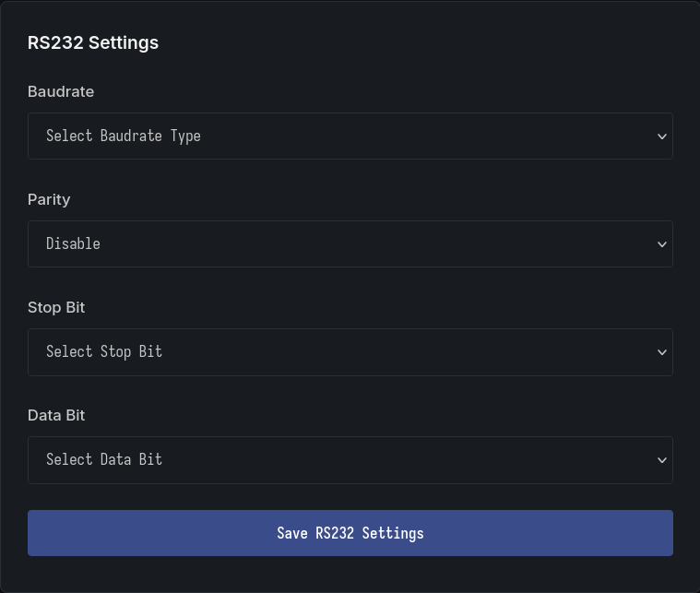Click the Parity field label
The image size is (700, 593).
(49, 199)
